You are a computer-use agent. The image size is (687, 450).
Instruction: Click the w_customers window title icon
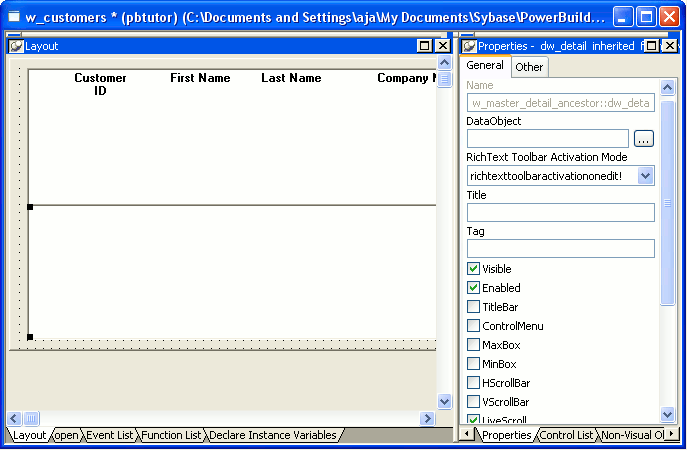pos(14,17)
